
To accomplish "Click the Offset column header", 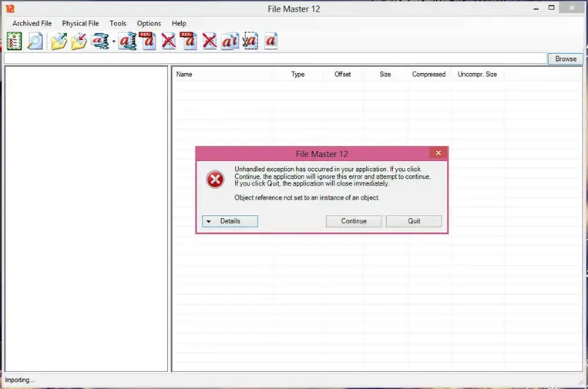I will [342, 74].
